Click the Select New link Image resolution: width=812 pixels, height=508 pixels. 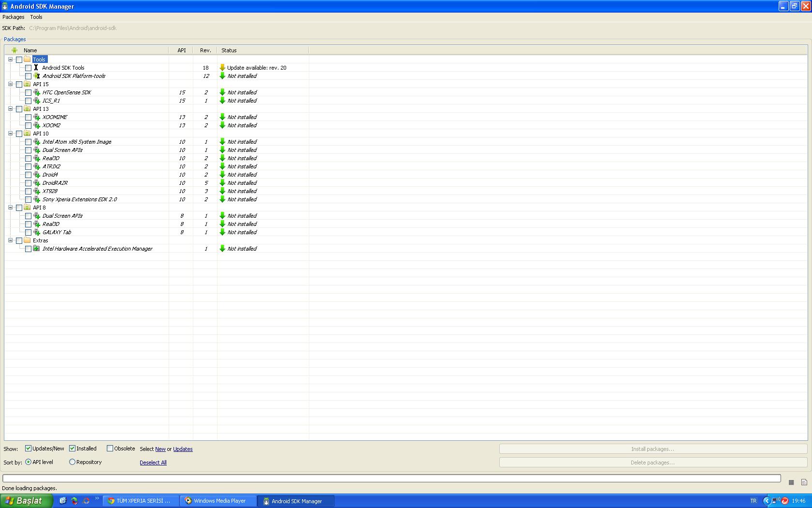coord(160,449)
